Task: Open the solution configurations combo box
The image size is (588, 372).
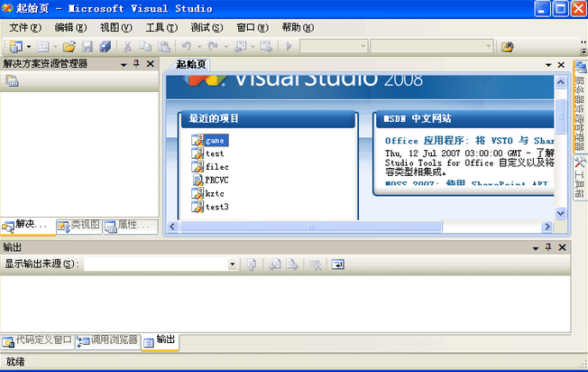Action: coord(334,46)
